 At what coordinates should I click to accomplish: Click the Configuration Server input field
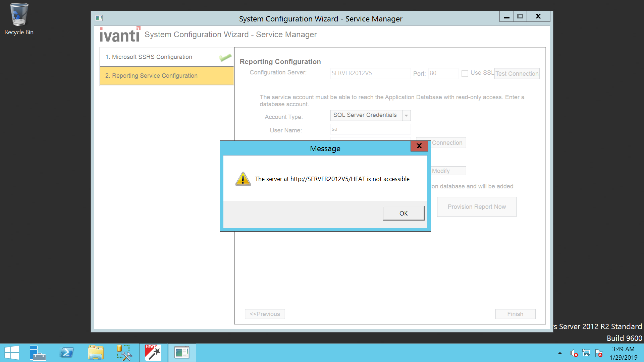coord(370,73)
